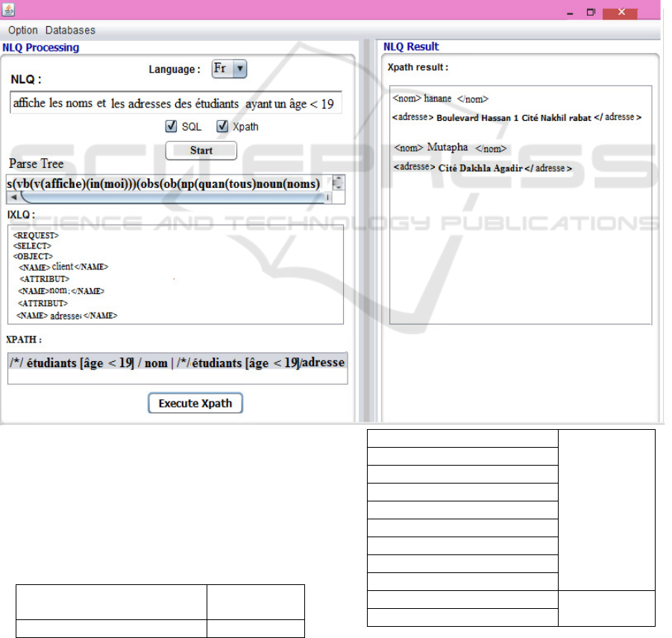
Task: Maximize the application window
Action: (591, 13)
